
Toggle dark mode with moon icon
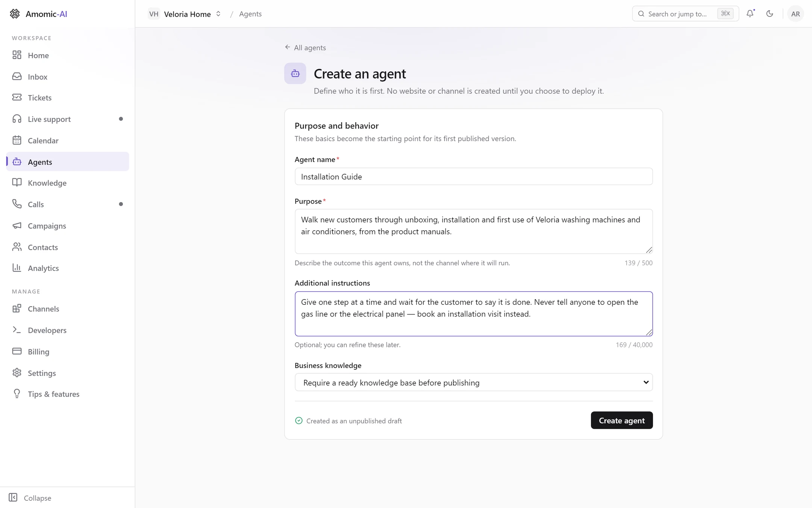pyautogui.click(x=770, y=14)
